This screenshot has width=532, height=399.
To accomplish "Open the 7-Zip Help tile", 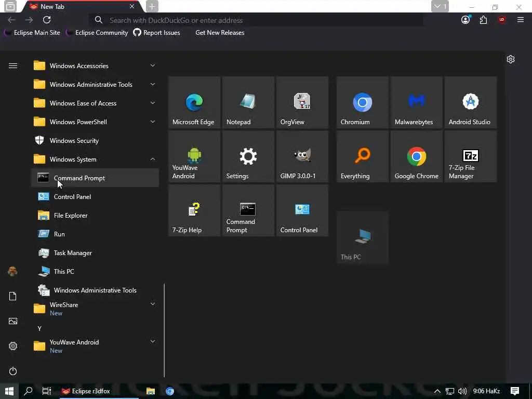I will point(194,210).
